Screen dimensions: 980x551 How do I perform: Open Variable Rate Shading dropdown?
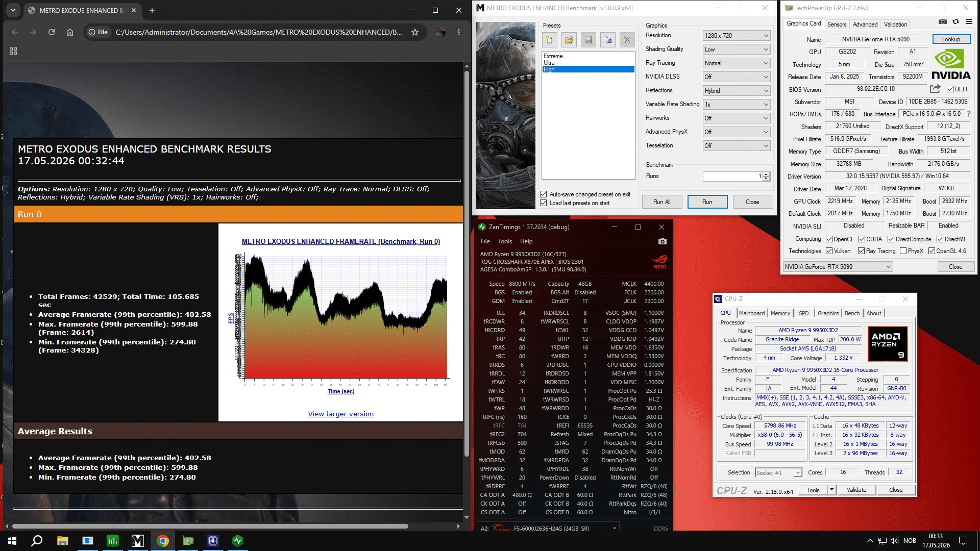[737, 105]
